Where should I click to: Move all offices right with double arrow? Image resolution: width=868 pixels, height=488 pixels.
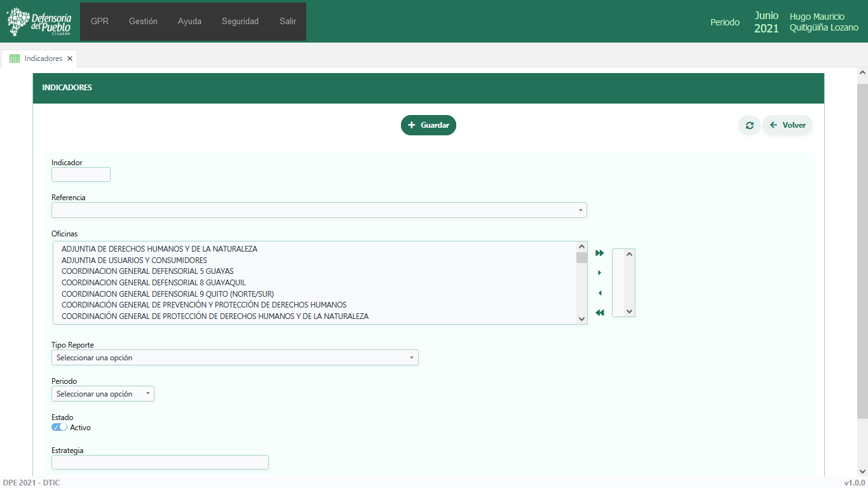click(x=599, y=253)
